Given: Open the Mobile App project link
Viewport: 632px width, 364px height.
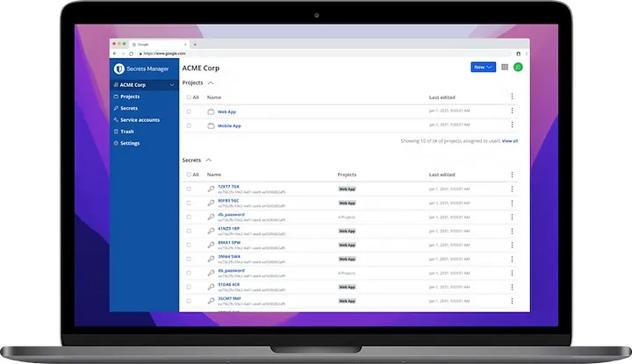Looking at the screenshot, I should [229, 125].
